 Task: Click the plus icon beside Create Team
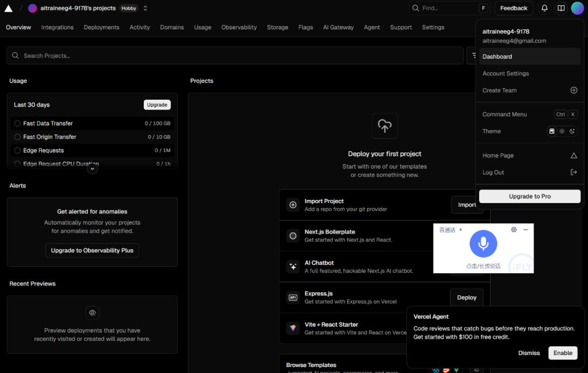pos(573,90)
